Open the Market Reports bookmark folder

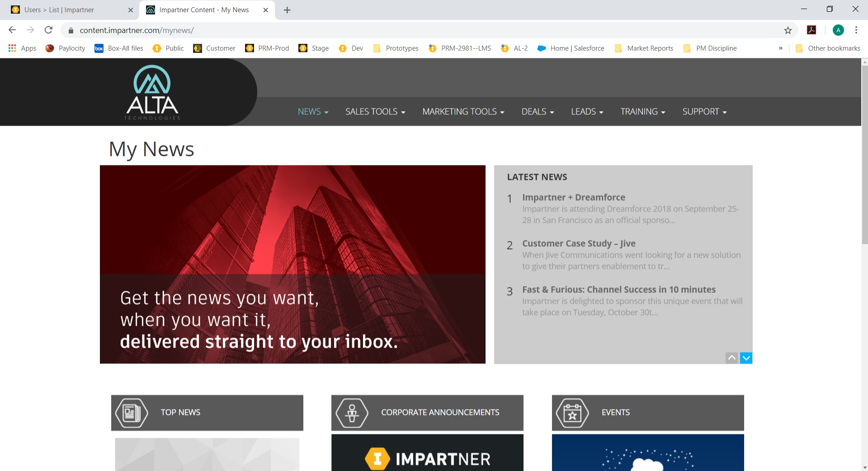coord(644,48)
